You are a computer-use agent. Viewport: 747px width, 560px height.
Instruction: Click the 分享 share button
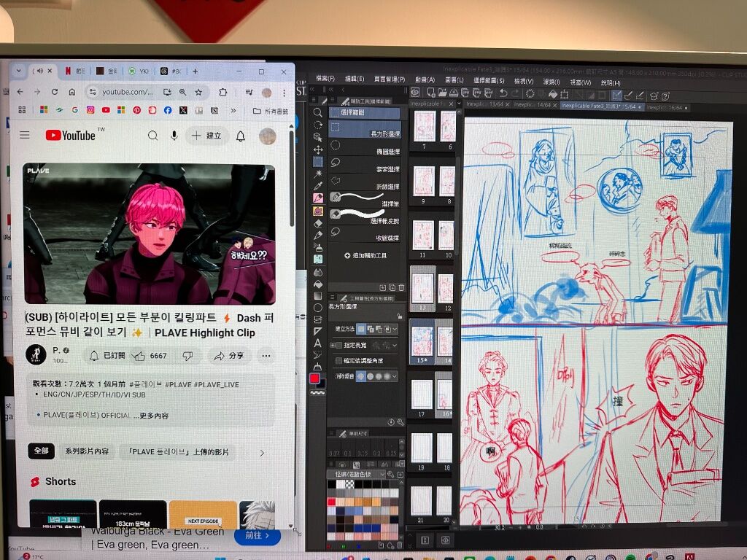tap(228, 356)
